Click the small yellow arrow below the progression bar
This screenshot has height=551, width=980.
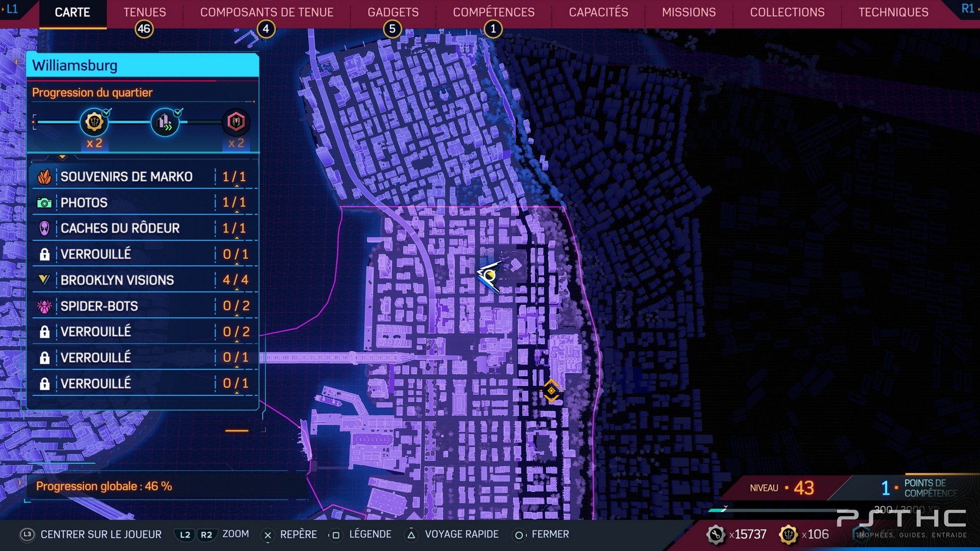click(62, 157)
